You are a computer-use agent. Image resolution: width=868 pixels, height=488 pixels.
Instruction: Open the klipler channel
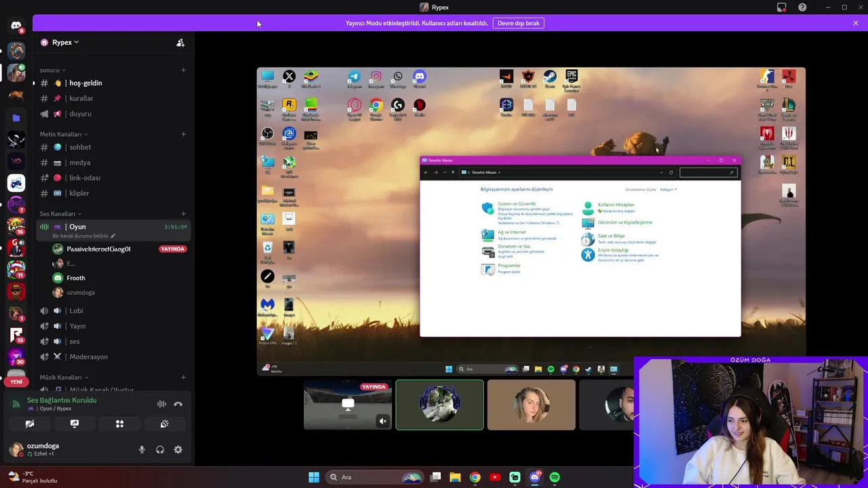point(113,193)
